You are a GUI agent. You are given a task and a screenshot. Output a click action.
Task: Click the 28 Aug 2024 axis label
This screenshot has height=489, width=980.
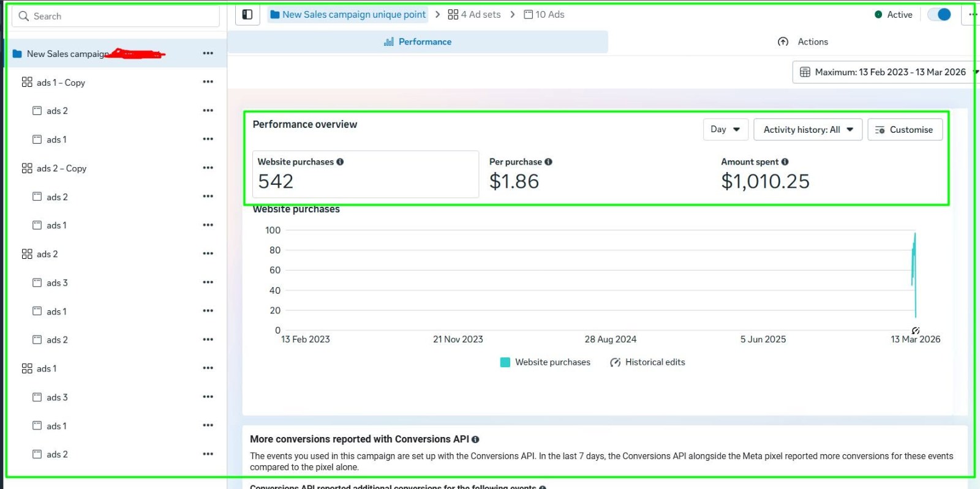point(610,340)
